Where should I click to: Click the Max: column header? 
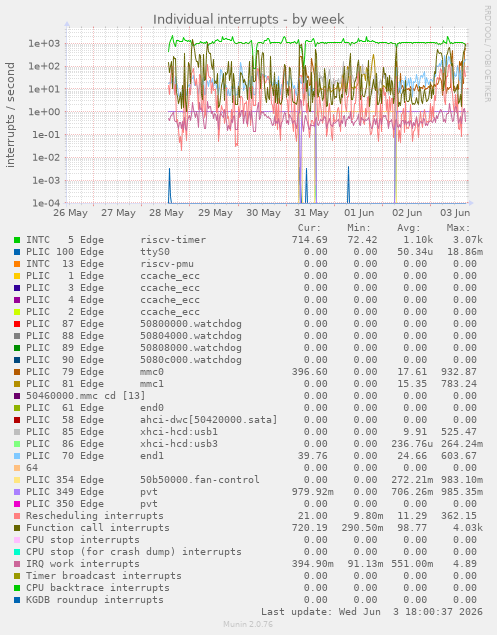(459, 228)
